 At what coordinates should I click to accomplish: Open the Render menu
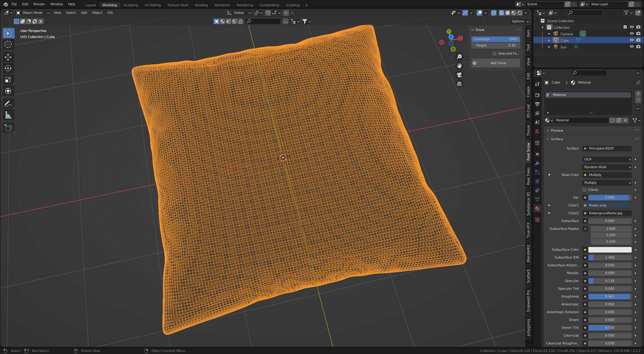click(x=39, y=4)
